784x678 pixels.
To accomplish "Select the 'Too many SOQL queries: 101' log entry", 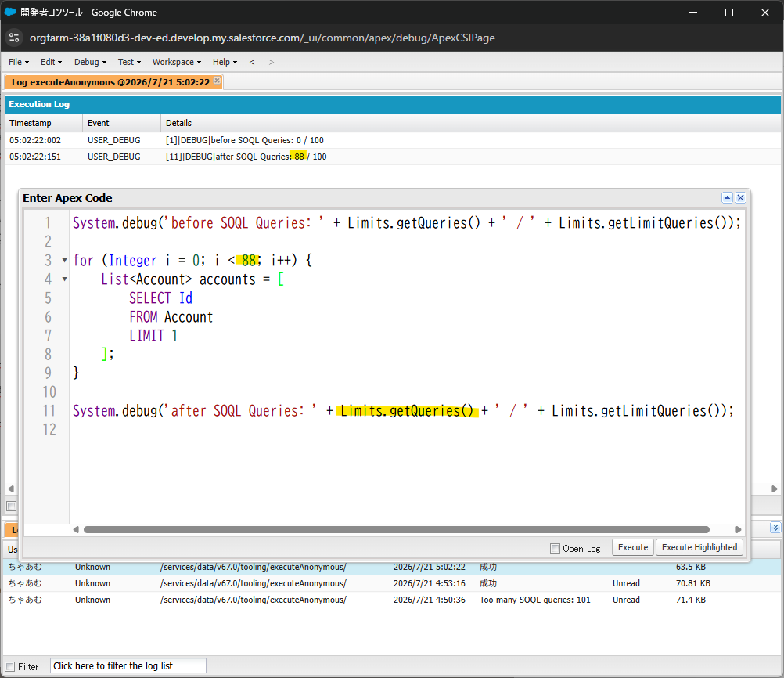I will click(x=393, y=600).
